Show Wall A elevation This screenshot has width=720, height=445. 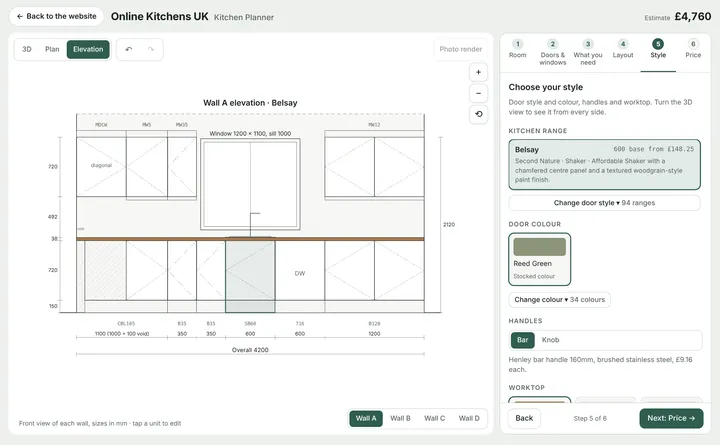click(x=366, y=418)
